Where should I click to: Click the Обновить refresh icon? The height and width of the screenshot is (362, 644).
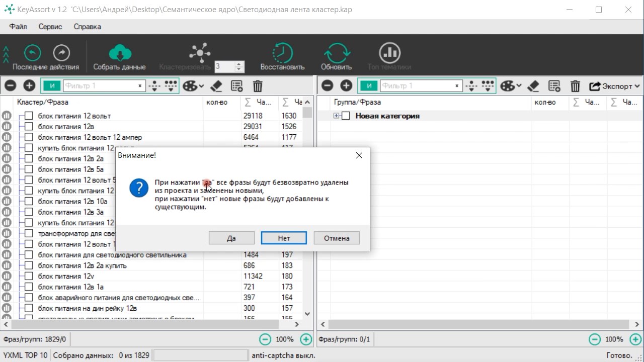point(336,52)
